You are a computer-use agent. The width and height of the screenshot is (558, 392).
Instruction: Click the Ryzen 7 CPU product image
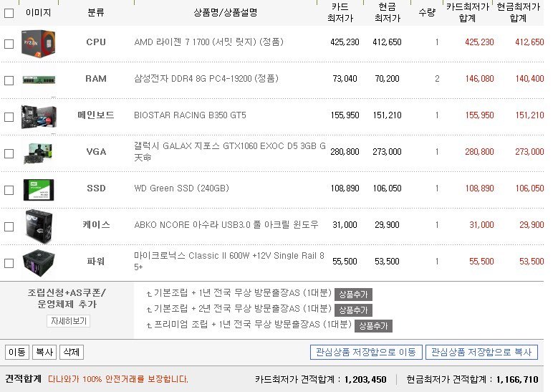[x=38, y=43]
